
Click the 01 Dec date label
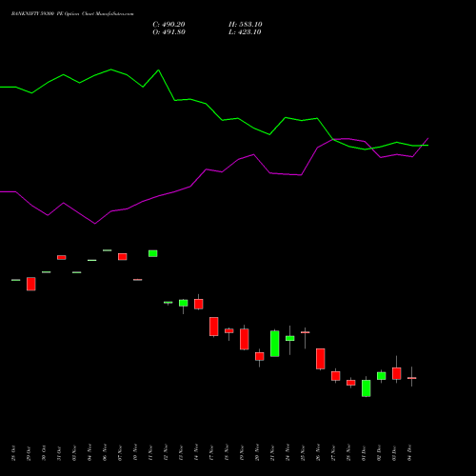(364, 453)
